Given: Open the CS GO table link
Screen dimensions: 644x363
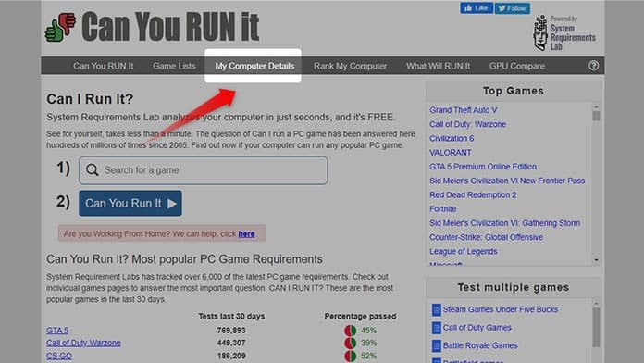Looking at the screenshot, I should coord(59,356).
